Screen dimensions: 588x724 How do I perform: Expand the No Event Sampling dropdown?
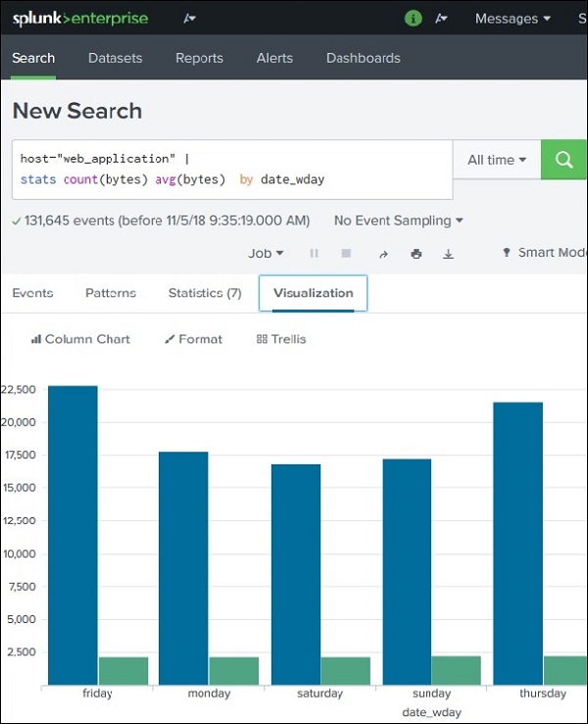[398, 220]
